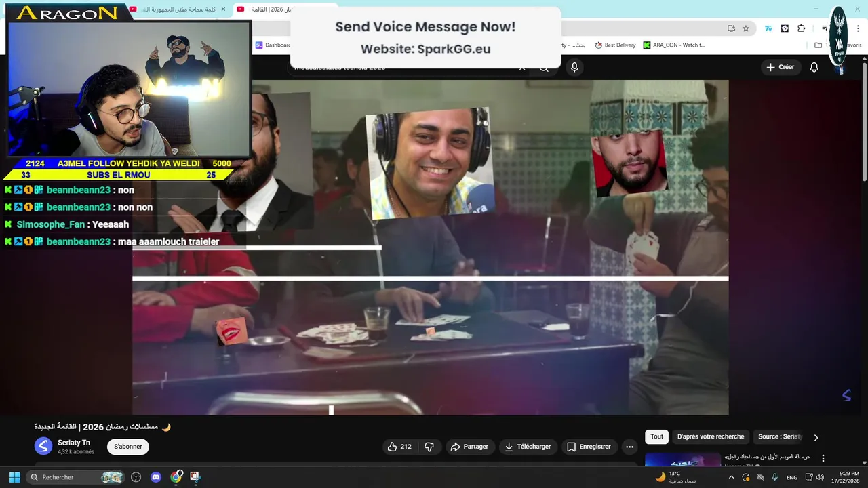Image resolution: width=868 pixels, height=488 pixels.
Task: Open the Dashboard bookmark
Action: pyautogui.click(x=273, y=45)
